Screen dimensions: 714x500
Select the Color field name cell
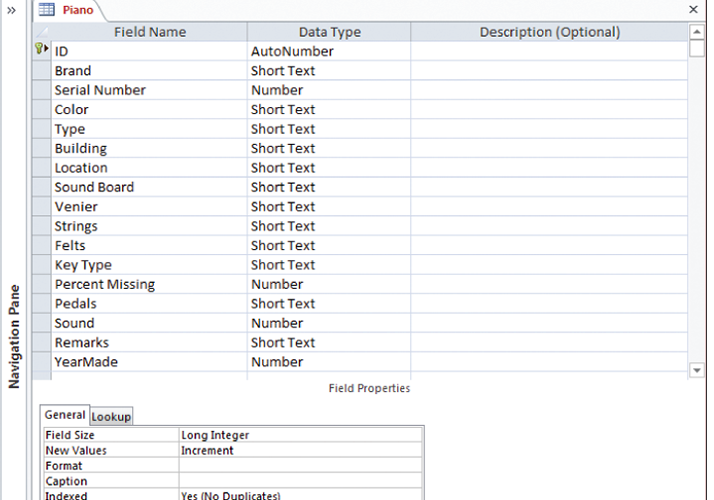[x=149, y=109]
